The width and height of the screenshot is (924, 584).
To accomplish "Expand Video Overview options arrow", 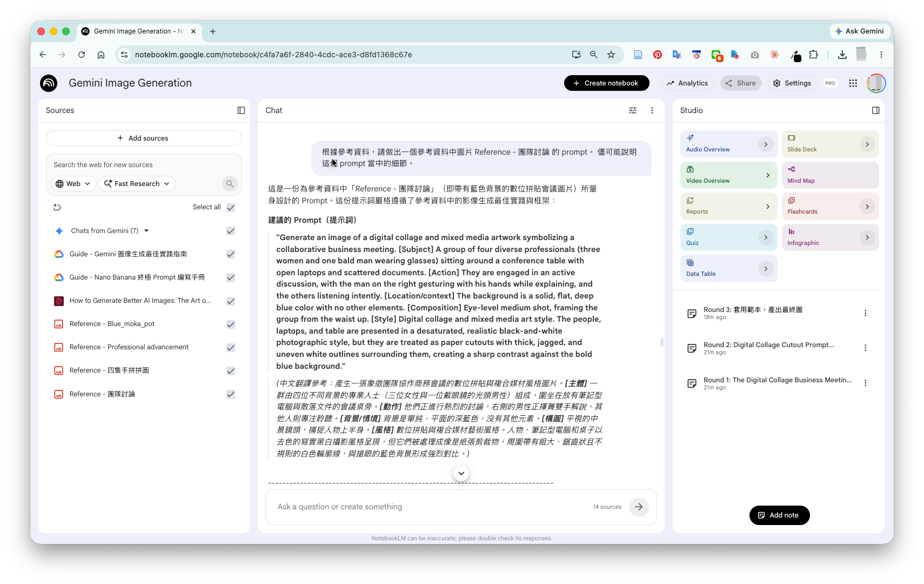I will 768,175.
